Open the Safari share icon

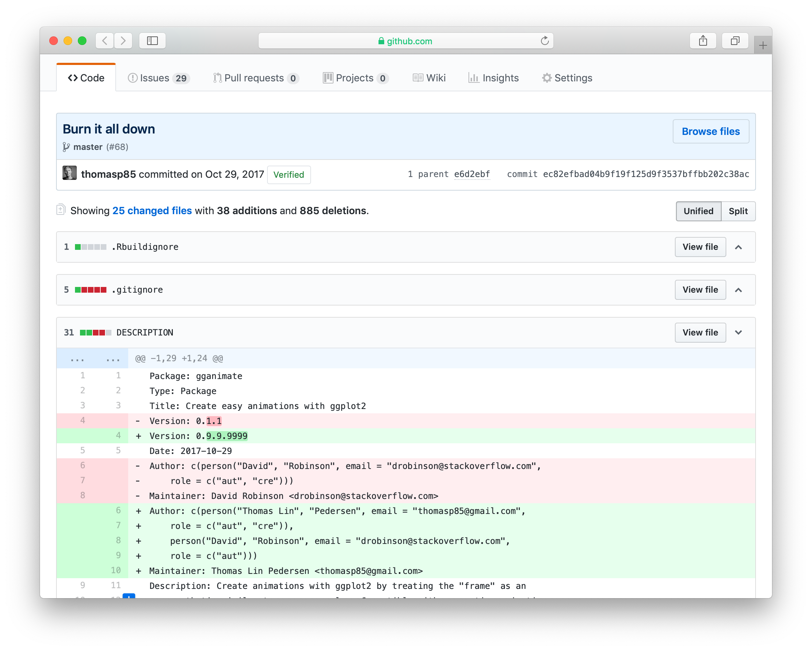click(703, 41)
